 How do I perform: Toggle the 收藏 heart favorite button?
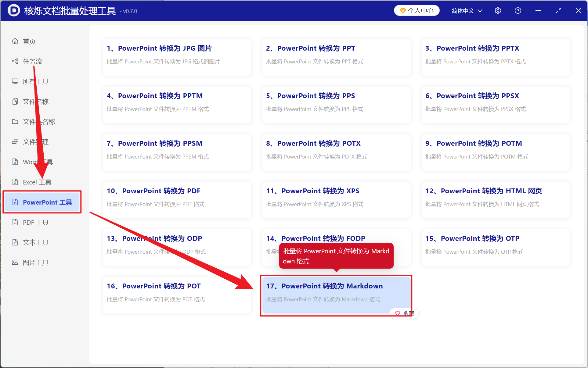pos(405,313)
